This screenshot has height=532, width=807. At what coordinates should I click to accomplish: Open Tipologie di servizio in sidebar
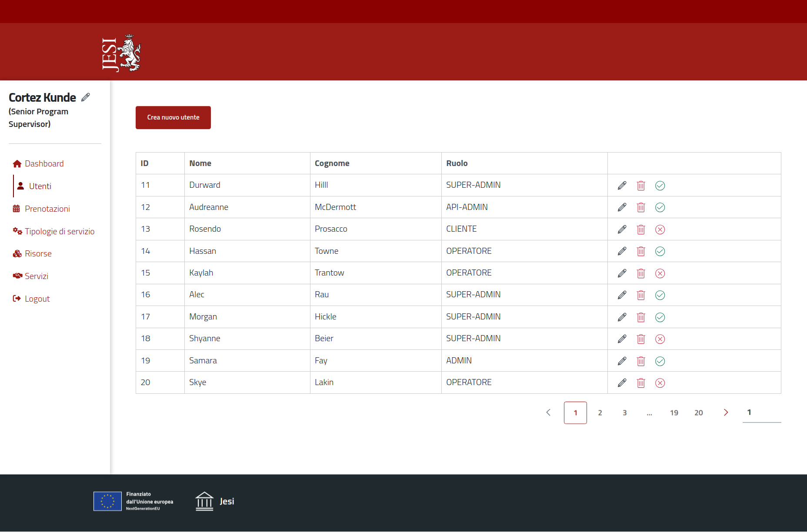point(59,231)
